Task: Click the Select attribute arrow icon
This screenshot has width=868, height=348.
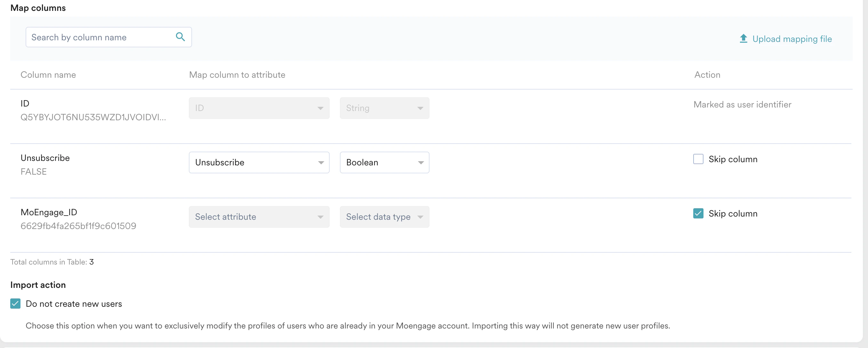Action: 320,217
